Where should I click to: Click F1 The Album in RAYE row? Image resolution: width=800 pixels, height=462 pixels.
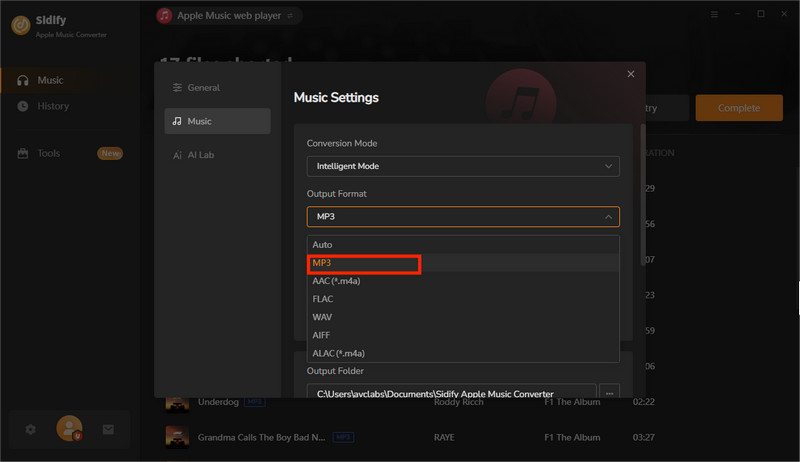[x=572, y=438]
